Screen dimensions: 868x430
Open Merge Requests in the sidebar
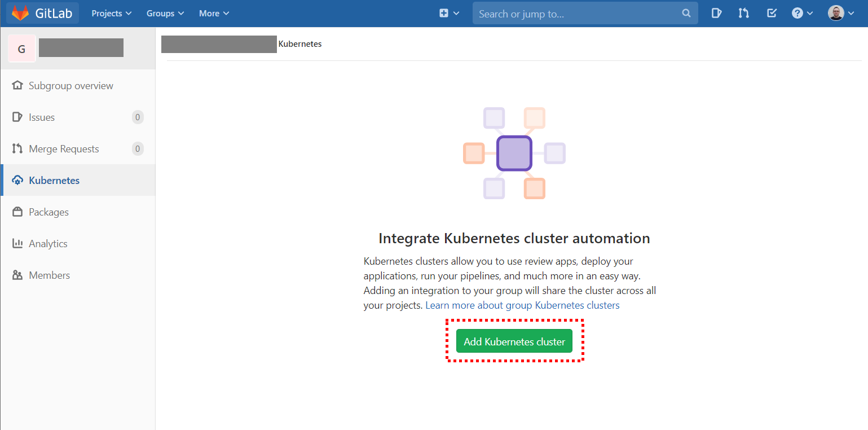(x=78, y=149)
